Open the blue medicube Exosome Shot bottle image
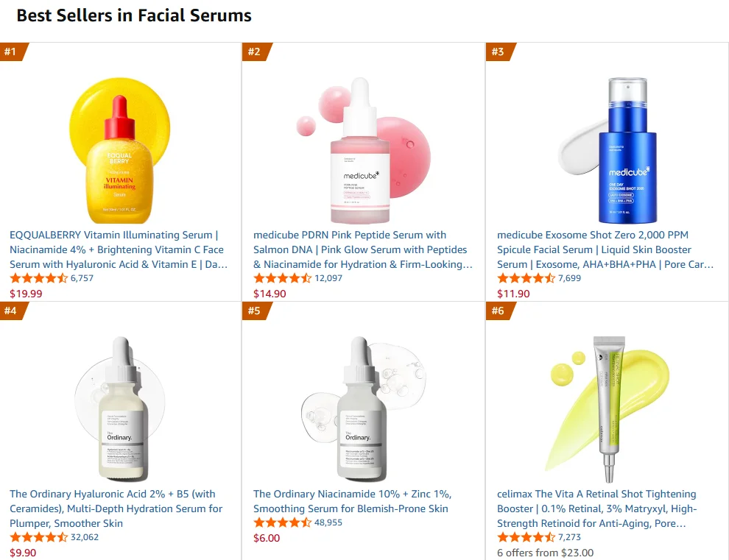Image resolution: width=729 pixels, height=560 pixels. click(x=607, y=151)
